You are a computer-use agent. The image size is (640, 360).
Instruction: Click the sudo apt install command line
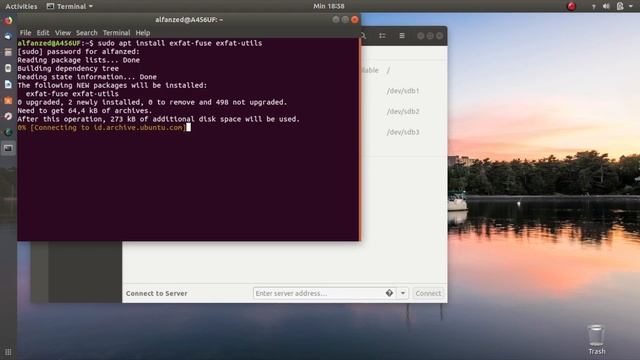click(x=140, y=43)
